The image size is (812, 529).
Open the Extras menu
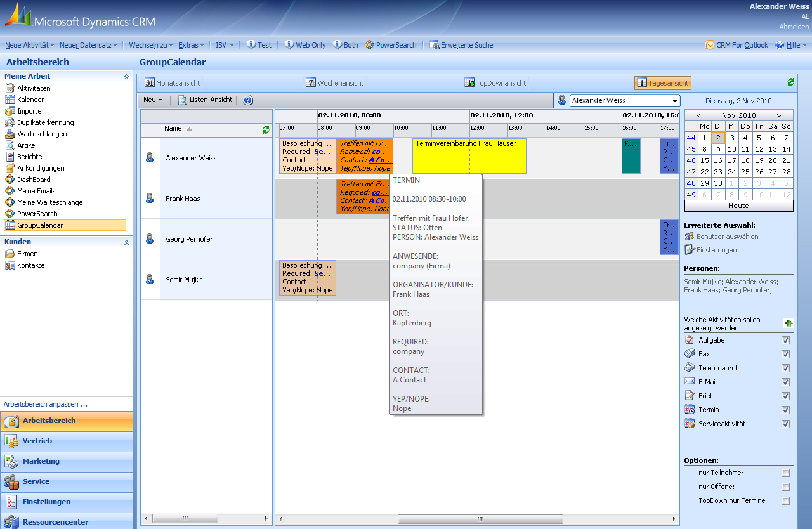pos(191,45)
